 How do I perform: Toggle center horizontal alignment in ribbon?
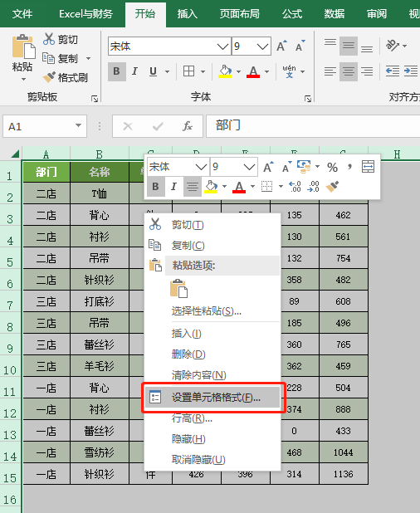coord(349,71)
